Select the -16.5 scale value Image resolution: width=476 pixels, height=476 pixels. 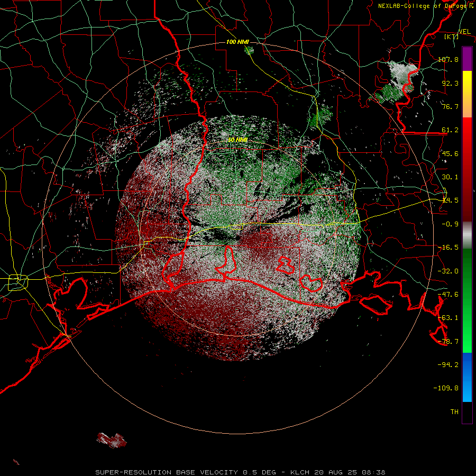coord(448,248)
